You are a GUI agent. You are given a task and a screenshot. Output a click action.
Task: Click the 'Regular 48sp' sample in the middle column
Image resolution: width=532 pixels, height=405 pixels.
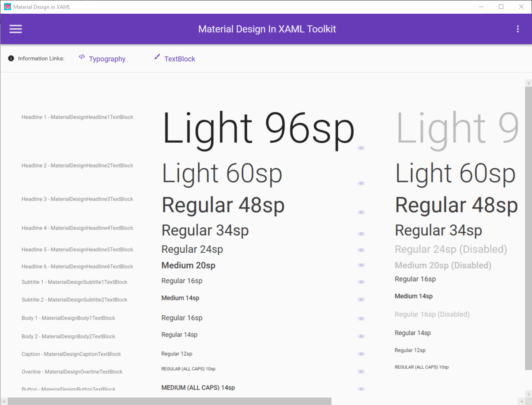(223, 205)
